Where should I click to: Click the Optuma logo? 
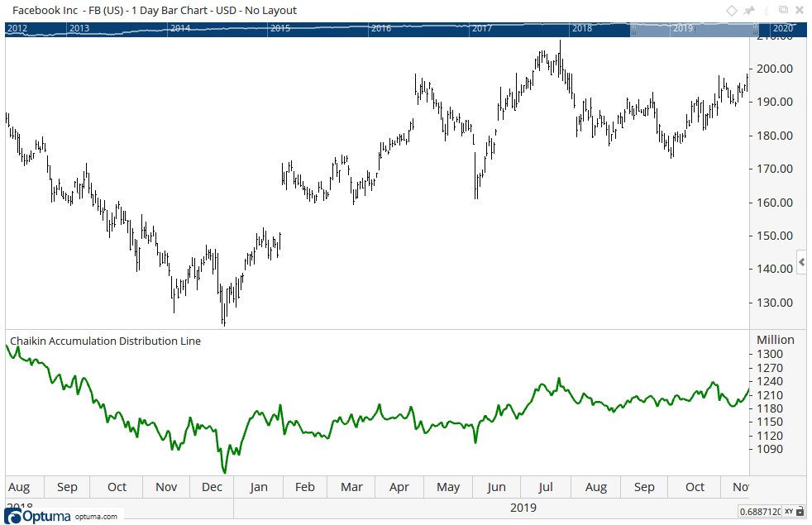point(37,516)
